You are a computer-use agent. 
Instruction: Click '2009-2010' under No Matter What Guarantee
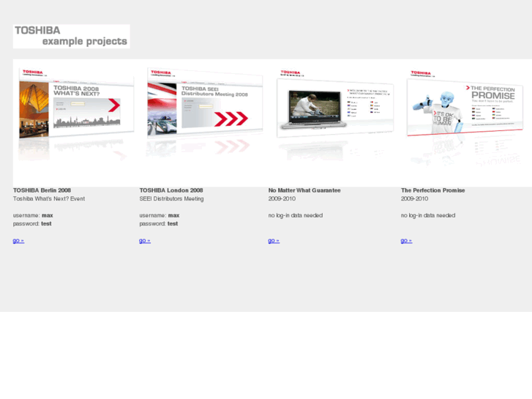pos(282,198)
